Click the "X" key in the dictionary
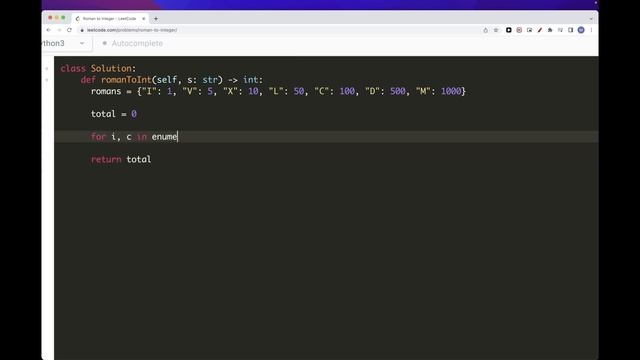Image resolution: width=640 pixels, height=360 pixels. (x=231, y=91)
